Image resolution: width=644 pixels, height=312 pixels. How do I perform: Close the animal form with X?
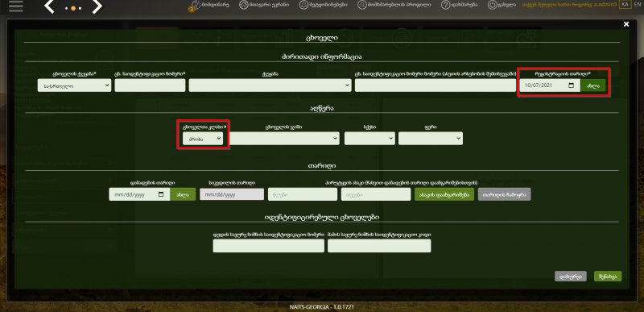click(x=626, y=24)
